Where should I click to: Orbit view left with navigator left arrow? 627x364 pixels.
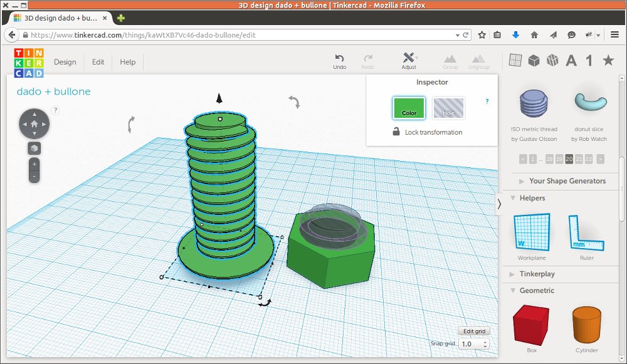coord(24,124)
